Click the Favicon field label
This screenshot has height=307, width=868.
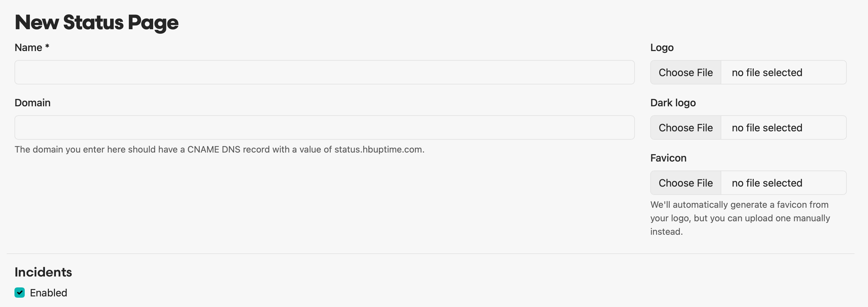[668, 158]
